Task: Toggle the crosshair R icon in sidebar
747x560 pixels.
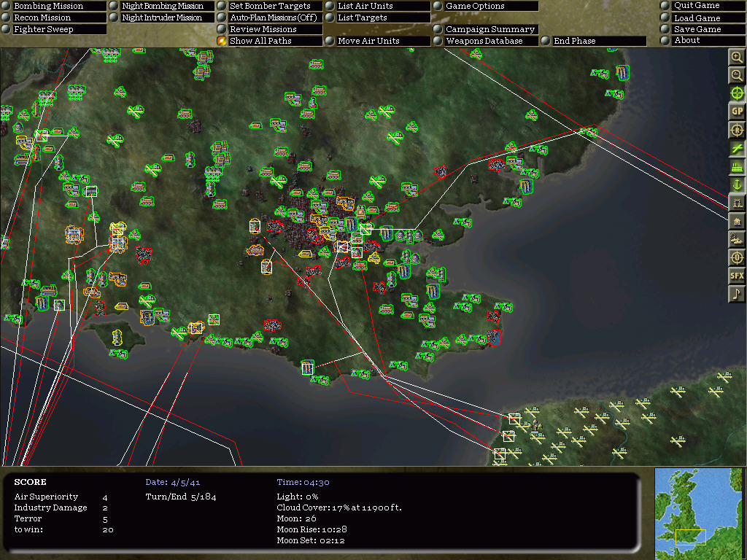Action: pos(737,130)
